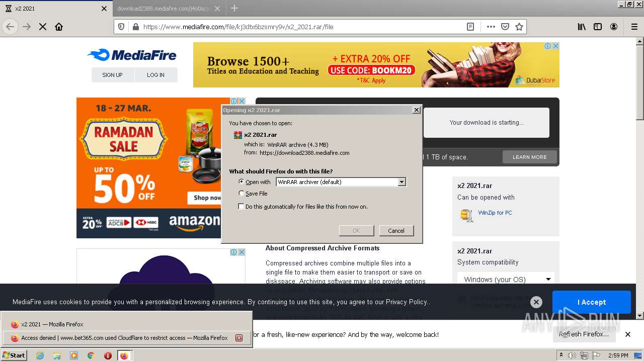
Task: Show sidebars icon
Action: point(598,27)
